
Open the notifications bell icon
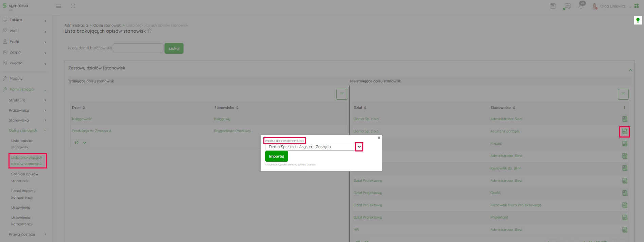coord(581,6)
